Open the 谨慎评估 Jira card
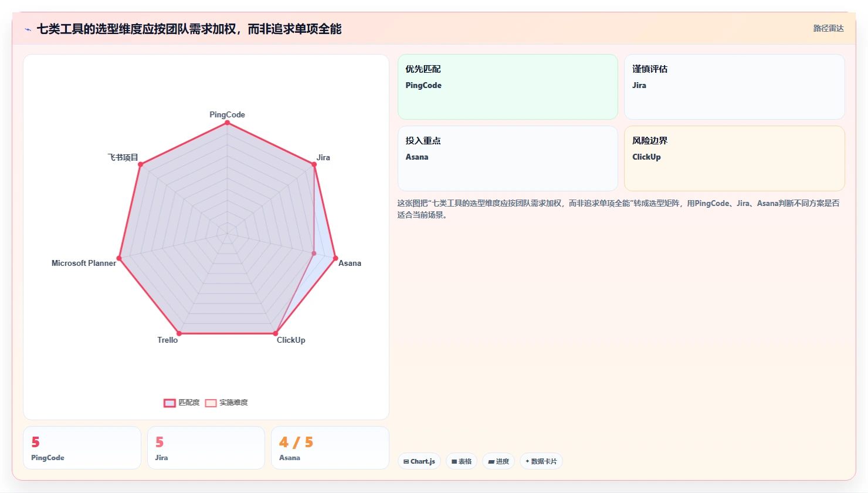 pyautogui.click(x=734, y=87)
